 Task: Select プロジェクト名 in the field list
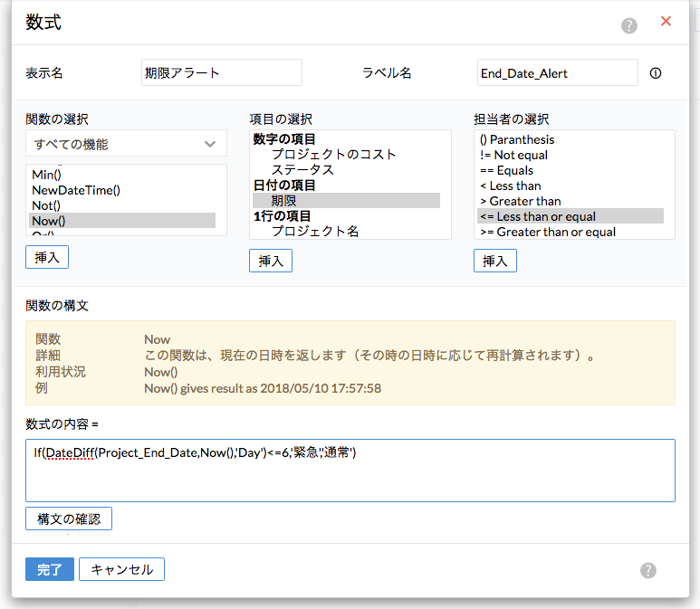(315, 232)
